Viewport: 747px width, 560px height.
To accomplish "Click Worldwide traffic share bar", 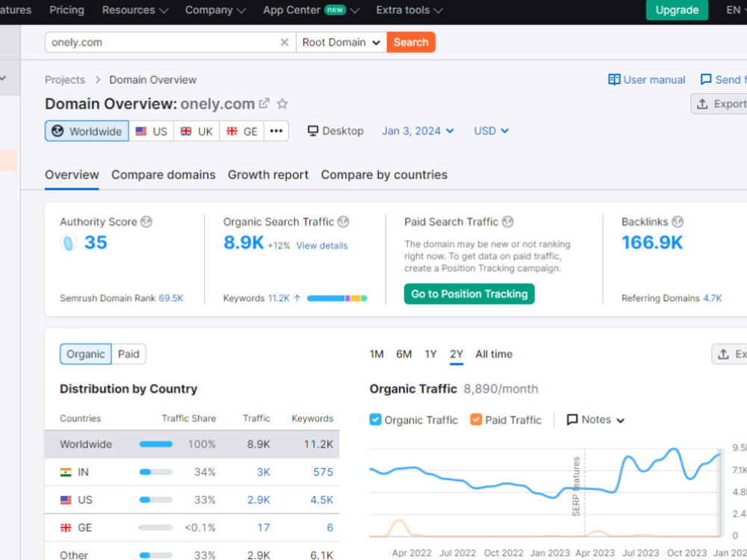I will (156, 444).
